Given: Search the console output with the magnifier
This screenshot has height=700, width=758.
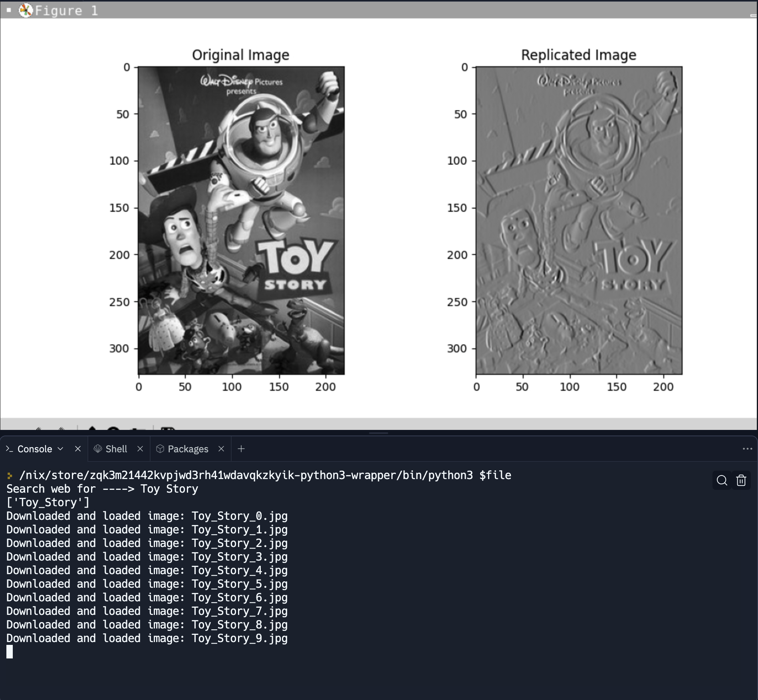Looking at the screenshot, I should [x=722, y=480].
